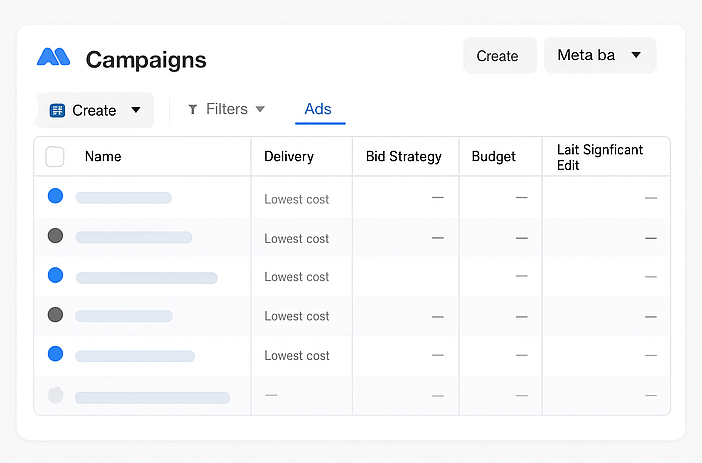Click the Filters funnel icon
This screenshot has width=702, height=463.
(193, 109)
